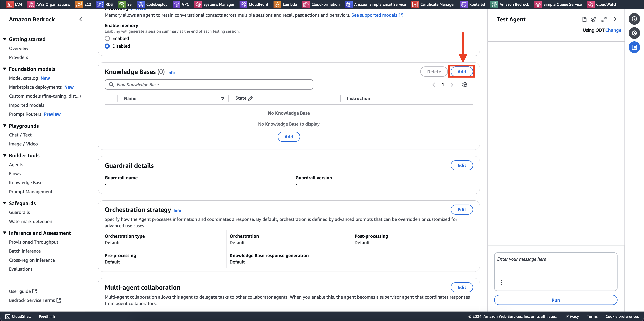Collapse the Test Agent panel chevron

pyautogui.click(x=615, y=19)
